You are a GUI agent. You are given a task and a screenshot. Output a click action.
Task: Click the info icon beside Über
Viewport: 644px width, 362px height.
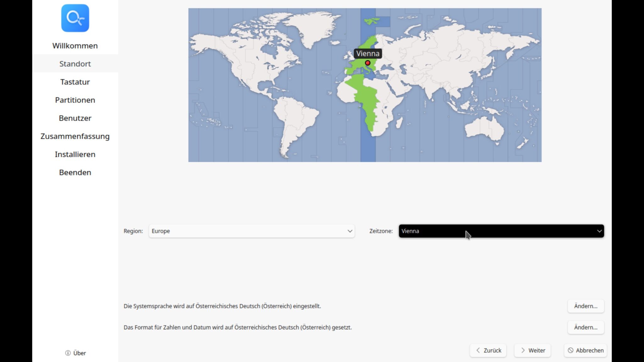68,353
